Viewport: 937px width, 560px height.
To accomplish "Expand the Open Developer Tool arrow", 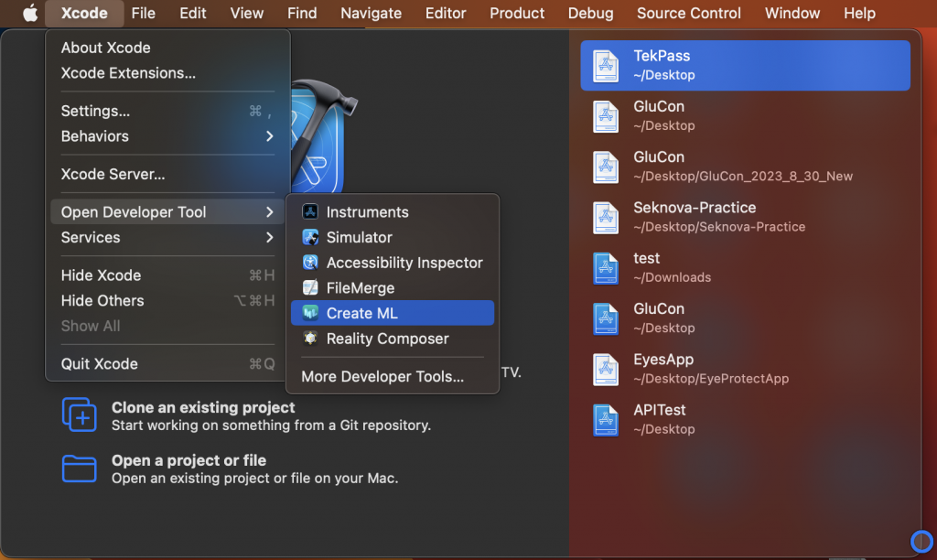I will (270, 211).
